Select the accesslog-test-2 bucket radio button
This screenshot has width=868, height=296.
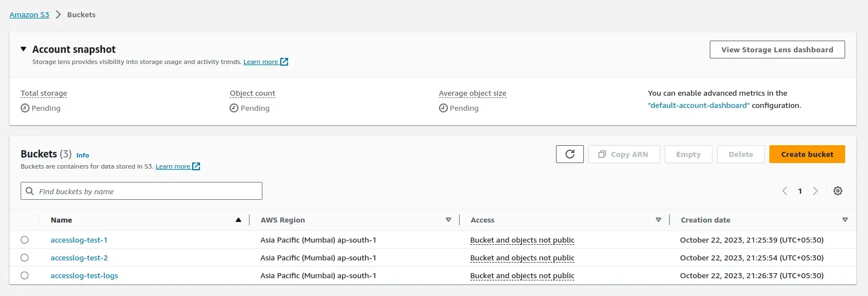point(25,258)
